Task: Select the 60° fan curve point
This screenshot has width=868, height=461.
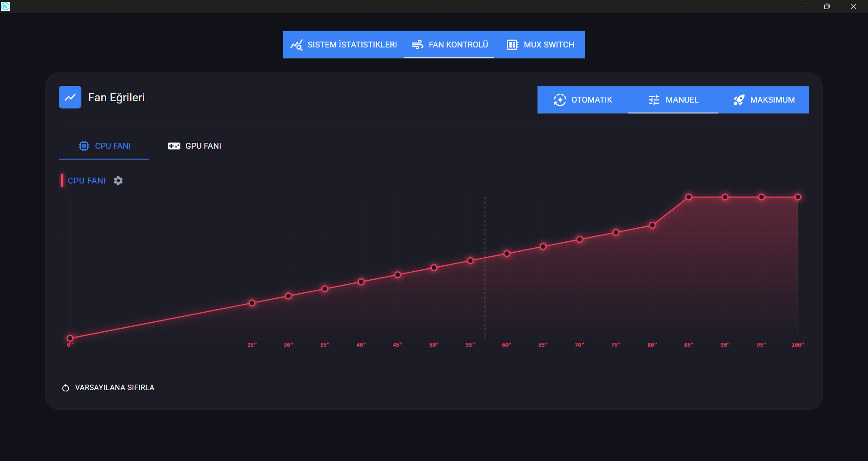Action: tap(507, 254)
